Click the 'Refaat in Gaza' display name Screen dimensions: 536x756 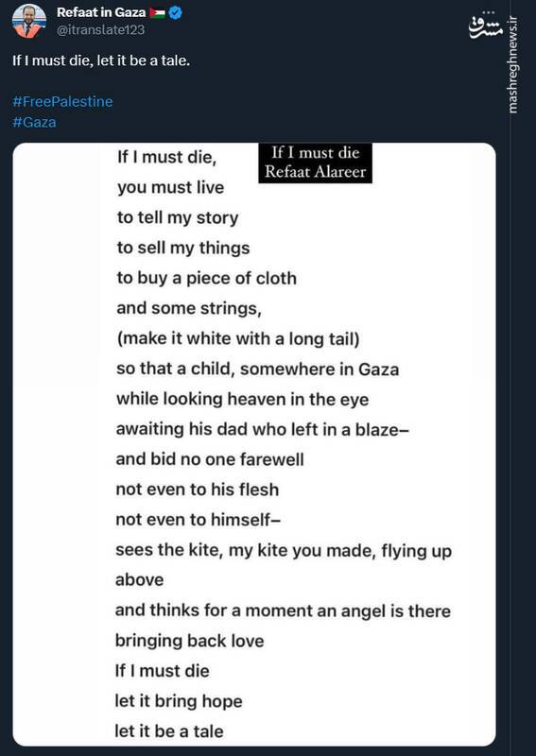101,12
